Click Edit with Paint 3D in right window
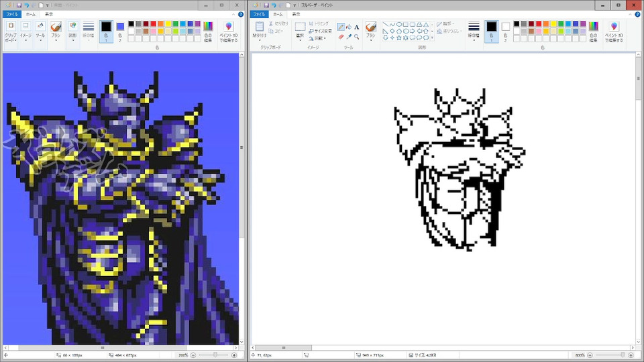The width and height of the screenshot is (644, 362). (x=614, y=32)
